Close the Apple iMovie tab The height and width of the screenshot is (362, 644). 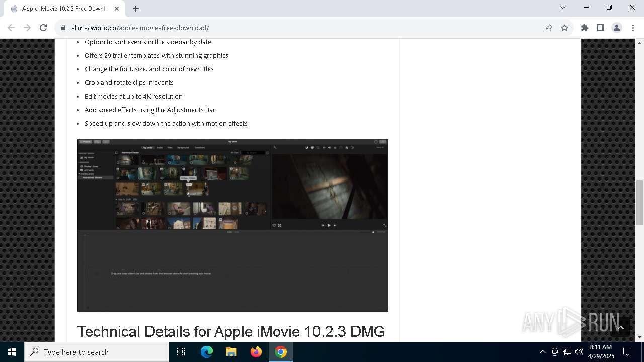coord(117,8)
